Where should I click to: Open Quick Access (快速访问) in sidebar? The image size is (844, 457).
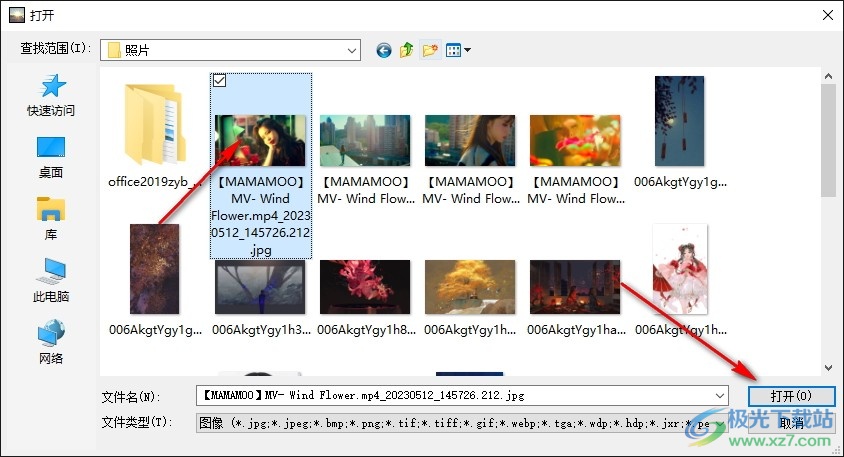click(x=51, y=96)
